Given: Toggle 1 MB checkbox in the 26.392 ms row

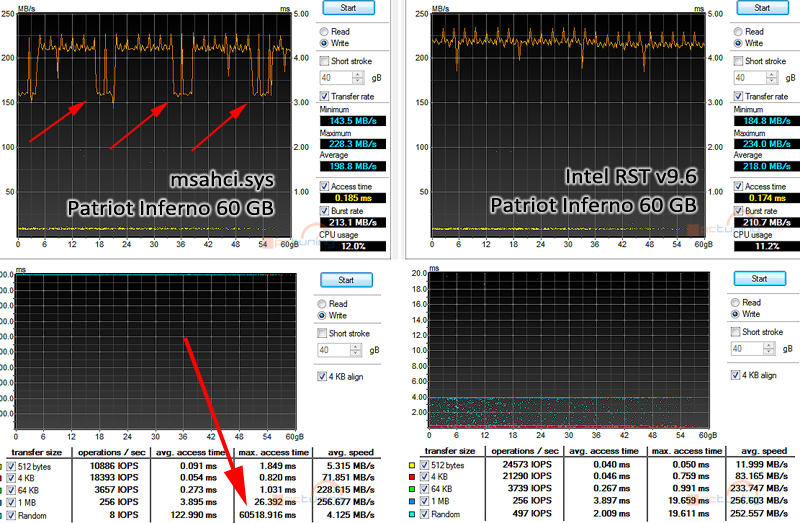Looking at the screenshot, I should pyautogui.click(x=11, y=503).
